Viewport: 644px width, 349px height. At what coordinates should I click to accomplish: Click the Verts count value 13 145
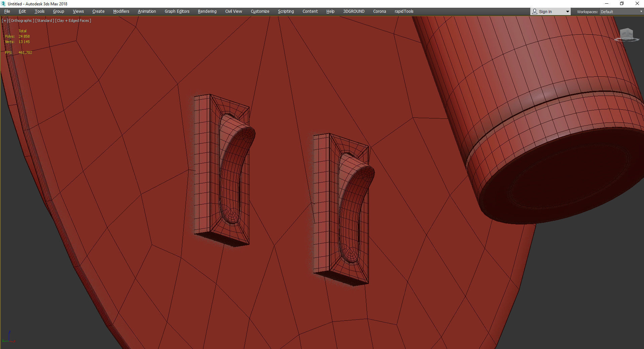[x=24, y=42]
